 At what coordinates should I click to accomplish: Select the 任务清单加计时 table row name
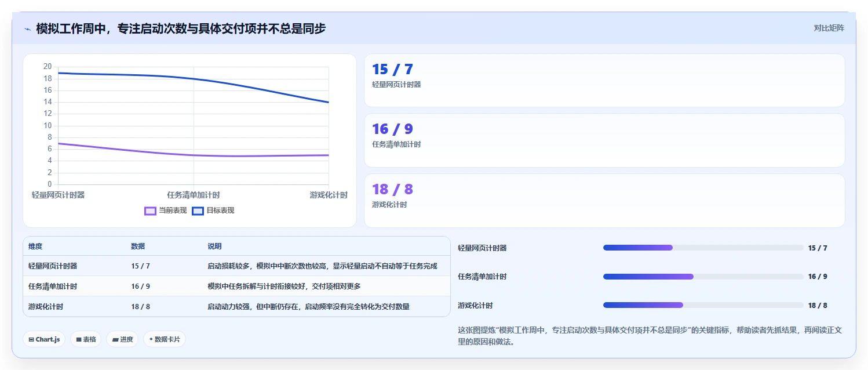53,286
